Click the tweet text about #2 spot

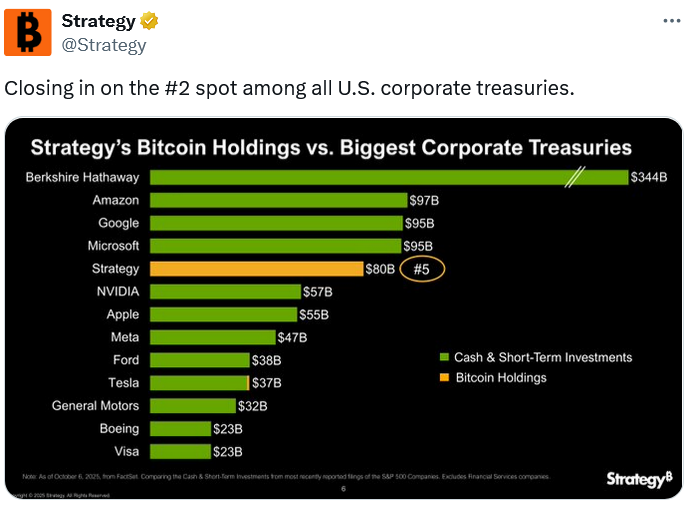(289, 88)
